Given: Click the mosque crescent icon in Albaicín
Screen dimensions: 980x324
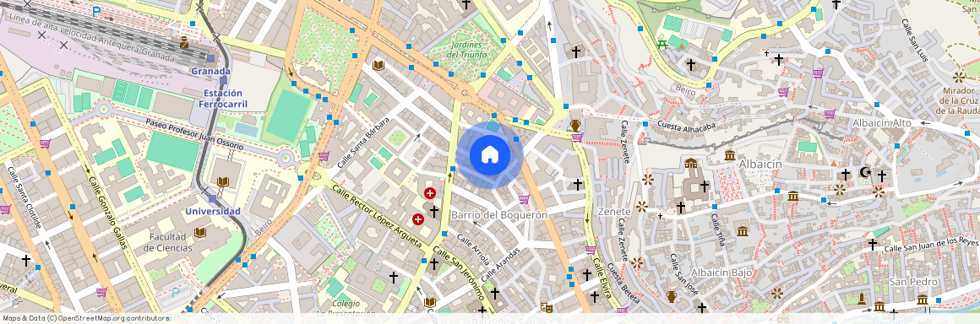Looking at the screenshot, I should coord(865,171).
